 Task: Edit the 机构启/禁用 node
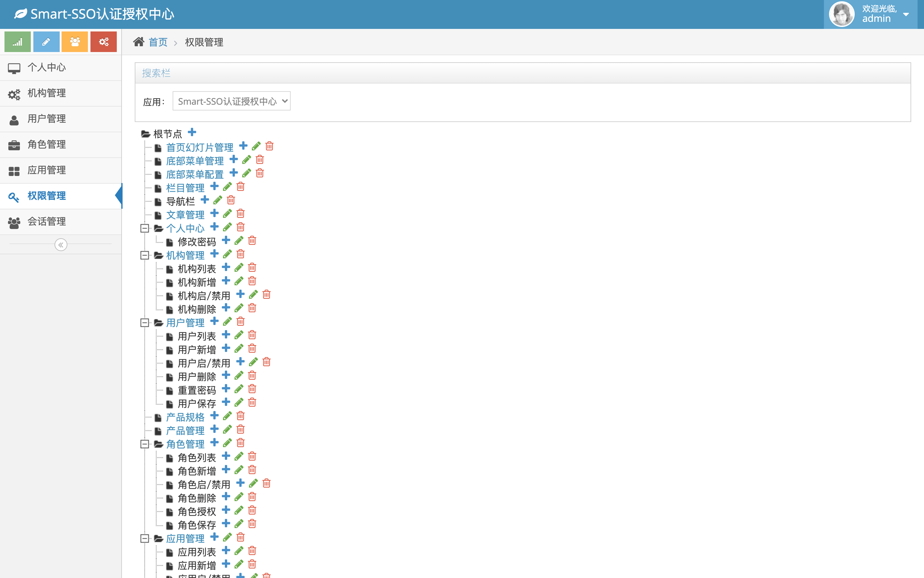pos(253,294)
